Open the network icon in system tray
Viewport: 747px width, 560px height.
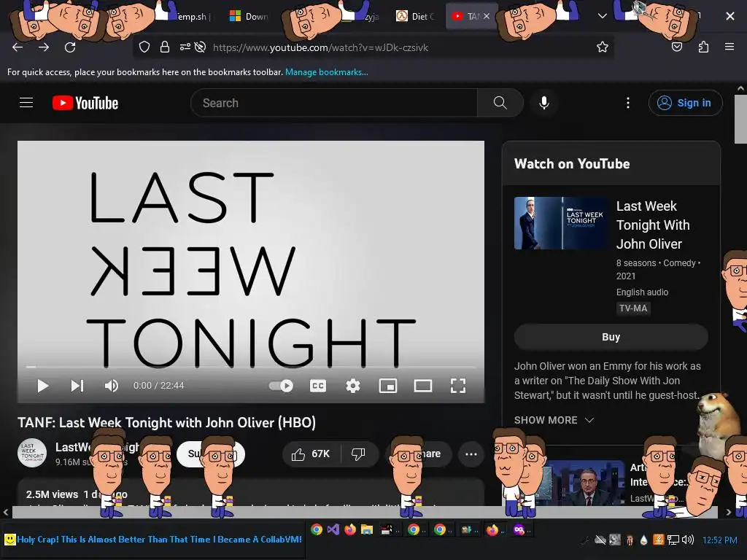(x=673, y=540)
